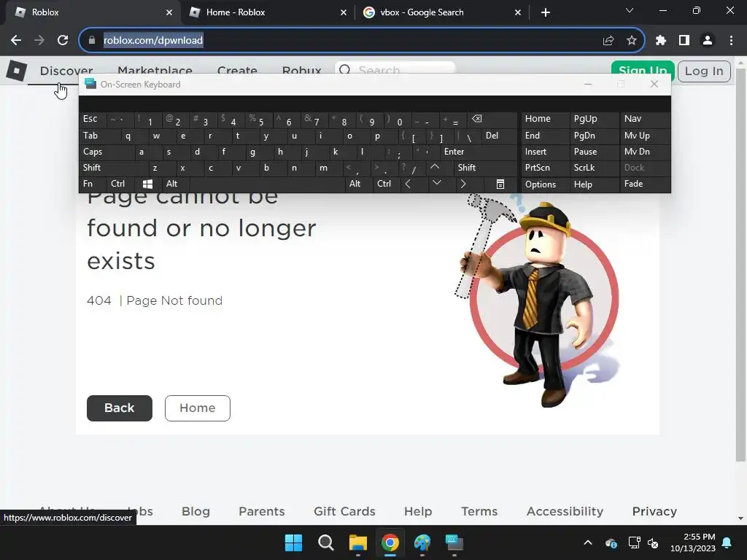Toggle ScrLk key on On-Screen Keyboard
Viewport: 747px width, 560px height.
(593, 168)
